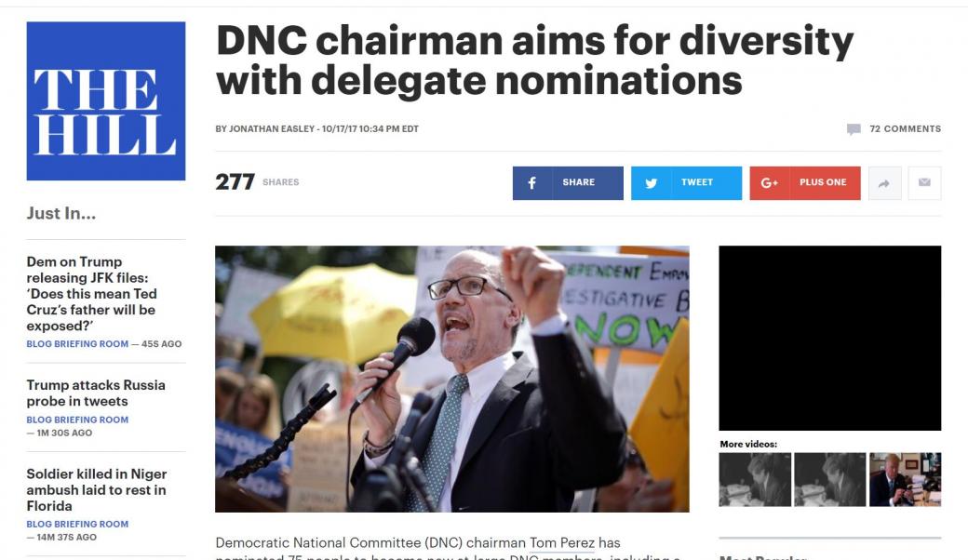This screenshot has height=560, width=968.
Task: Click the email envelope icon
Action: click(924, 183)
